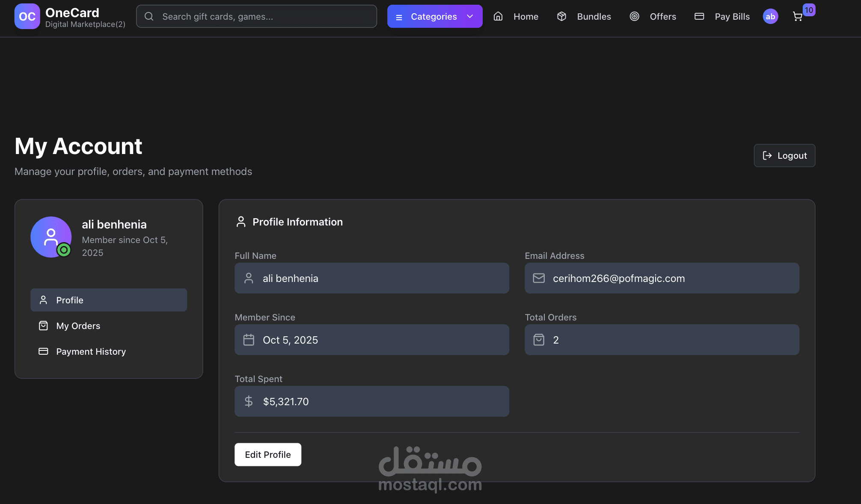Select Profile in the sidebar
Viewport: 861px width, 504px height.
(x=109, y=300)
